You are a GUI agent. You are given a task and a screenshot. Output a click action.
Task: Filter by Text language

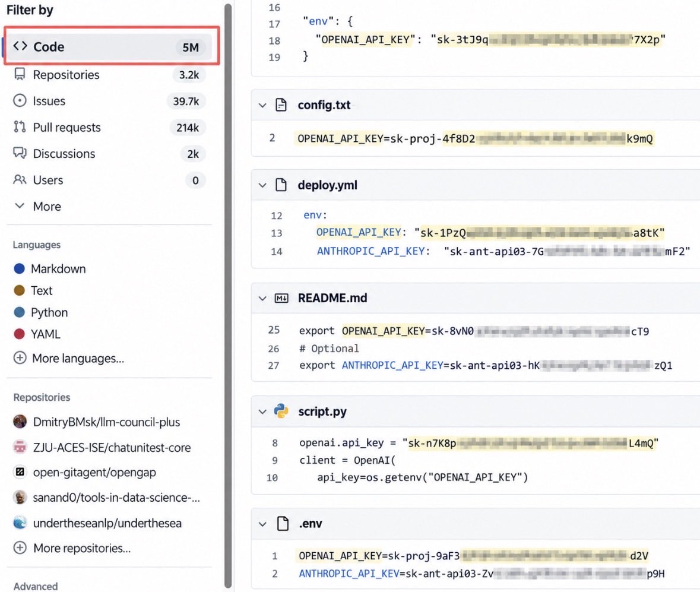42,290
